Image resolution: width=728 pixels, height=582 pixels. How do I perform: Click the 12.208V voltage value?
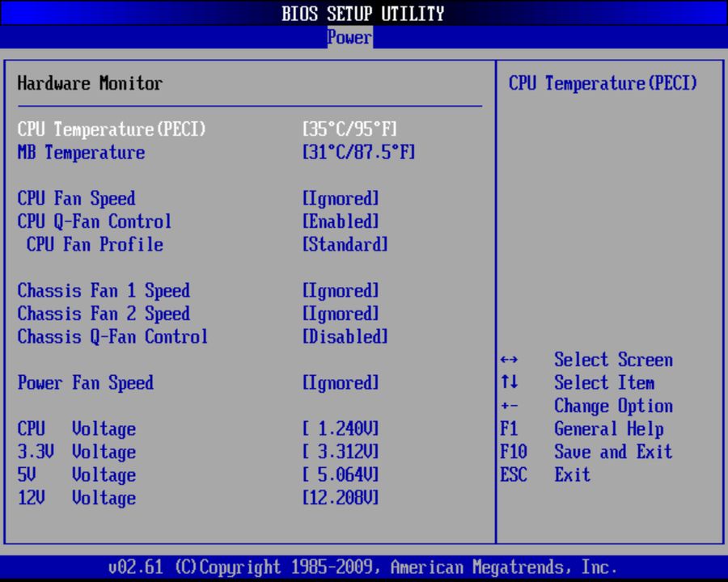pos(341,498)
